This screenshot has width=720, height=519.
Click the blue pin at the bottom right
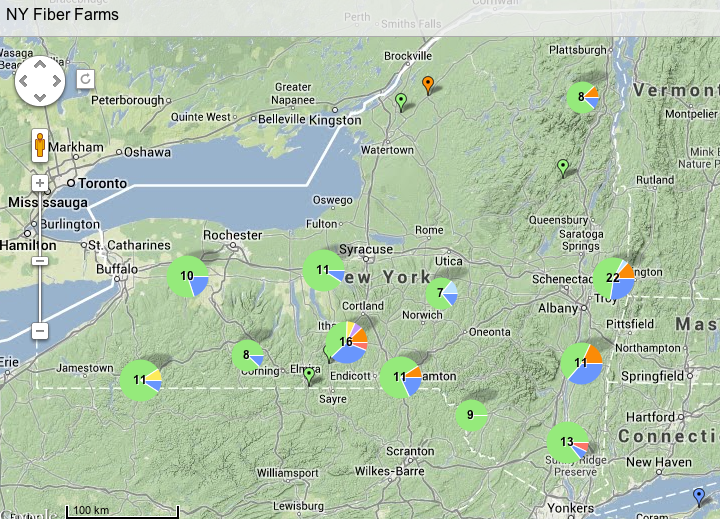pos(698,495)
